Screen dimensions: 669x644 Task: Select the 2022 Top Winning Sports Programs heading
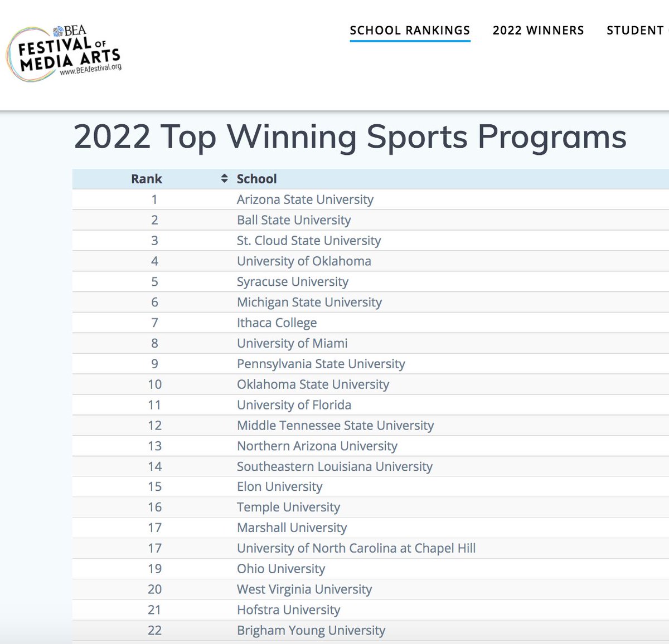coord(350,136)
